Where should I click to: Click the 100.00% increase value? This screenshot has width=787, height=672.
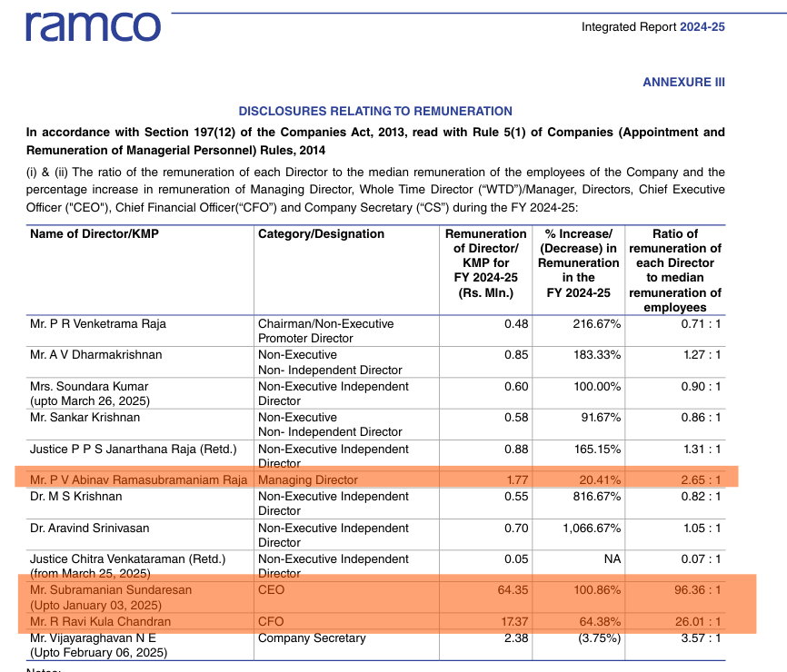click(x=597, y=387)
